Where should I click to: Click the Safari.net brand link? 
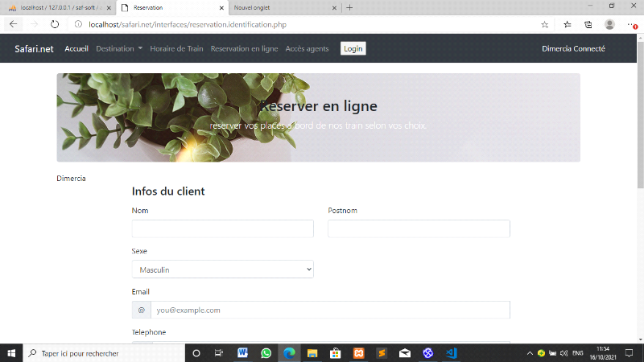pyautogui.click(x=34, y=49)
